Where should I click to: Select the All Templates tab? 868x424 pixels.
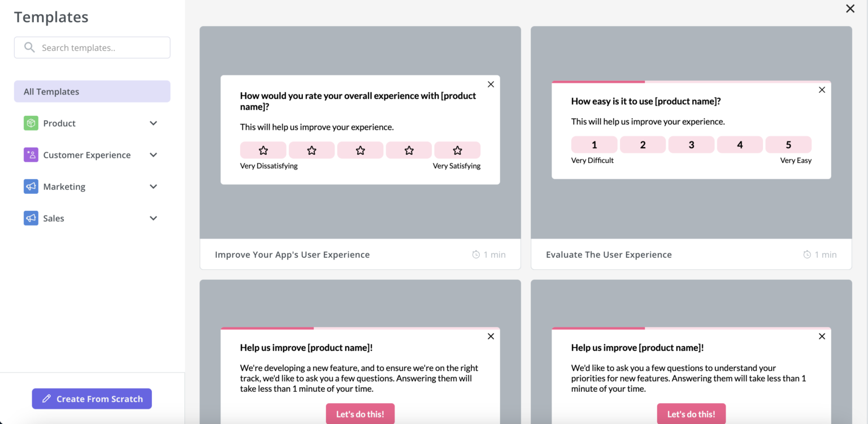(x=92, y=91)
